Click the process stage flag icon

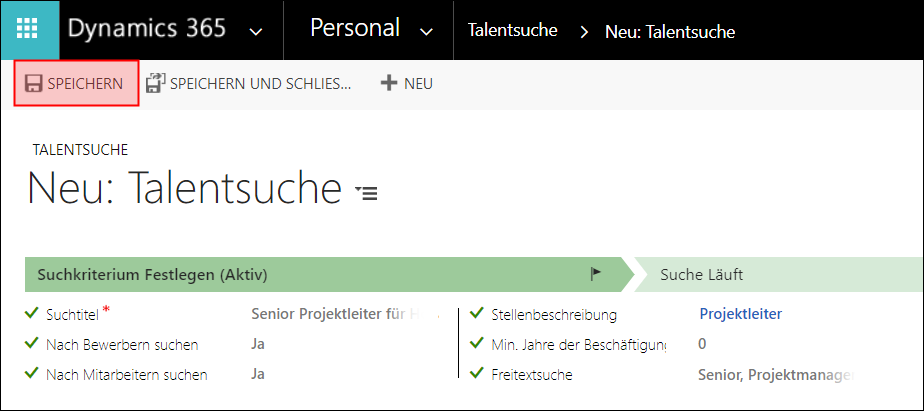[x=596, y=273]
